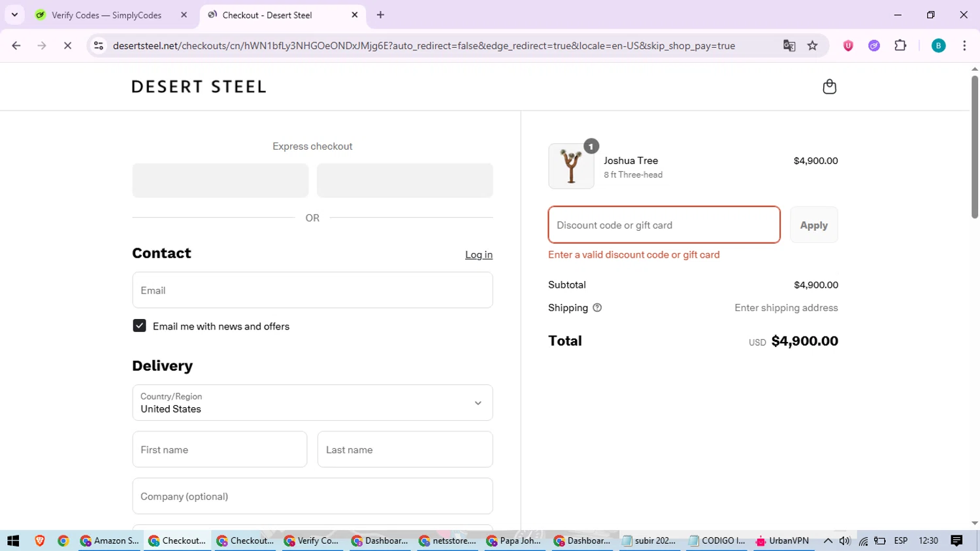Stop page loading with the X button
This screenshot has height=551, width=980.
[67, 46]
